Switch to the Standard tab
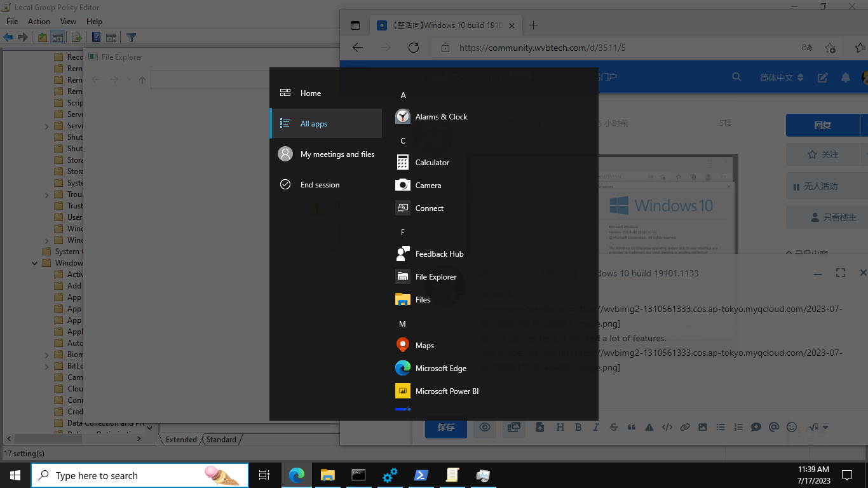The image size is (868, 488). pyautogui.click(x=221, y=439)
